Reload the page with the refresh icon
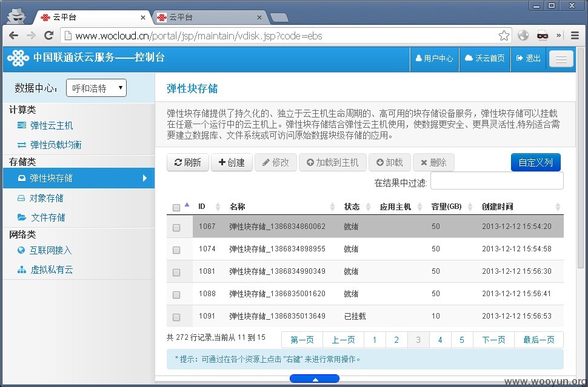 [x=48, y=36]
